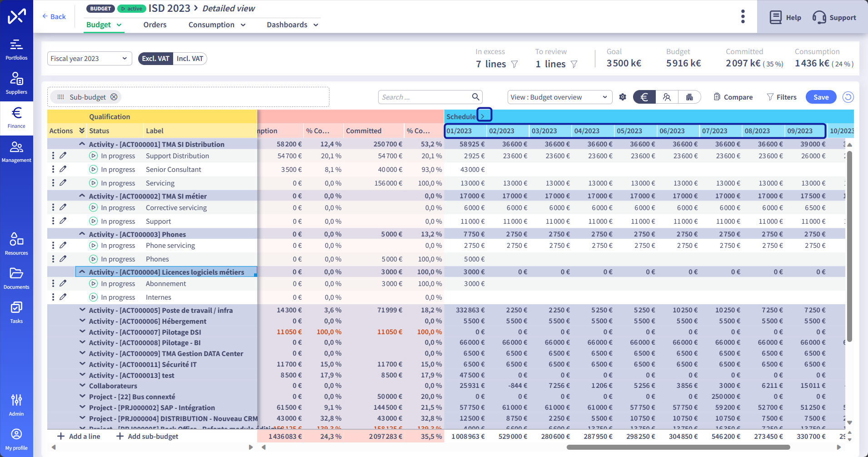
Task: Click the search magnifier icon
Action: pyautogui.click(x=475, y=97)
